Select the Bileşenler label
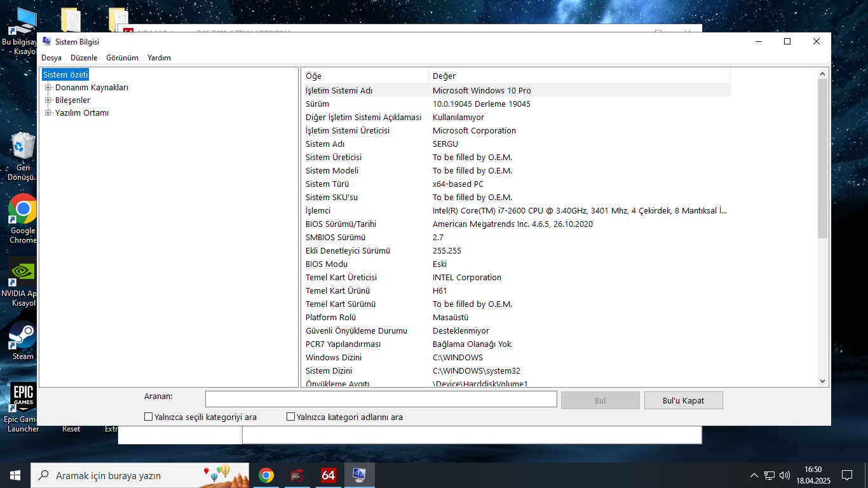 [72, 100]
